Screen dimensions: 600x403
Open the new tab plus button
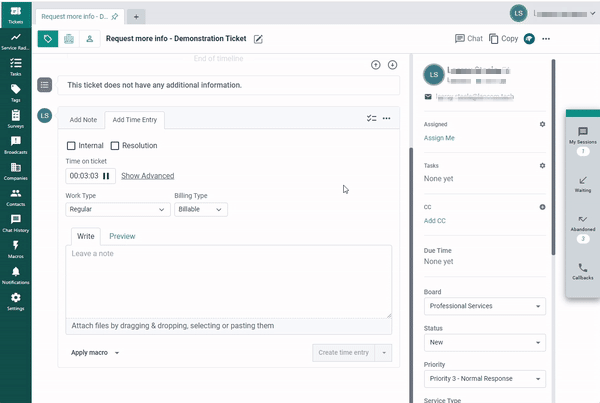click(136, 16)
